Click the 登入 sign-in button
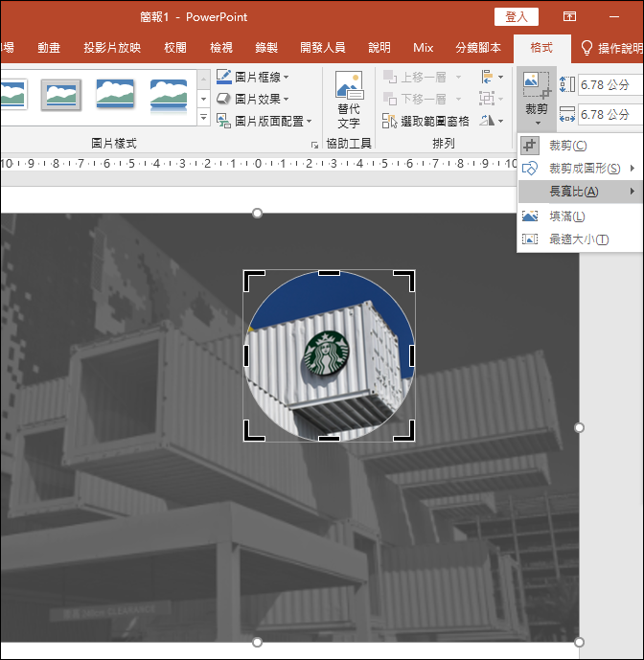Image resolution: width=644 pixels, height=660 pixels. coord(517,17)
